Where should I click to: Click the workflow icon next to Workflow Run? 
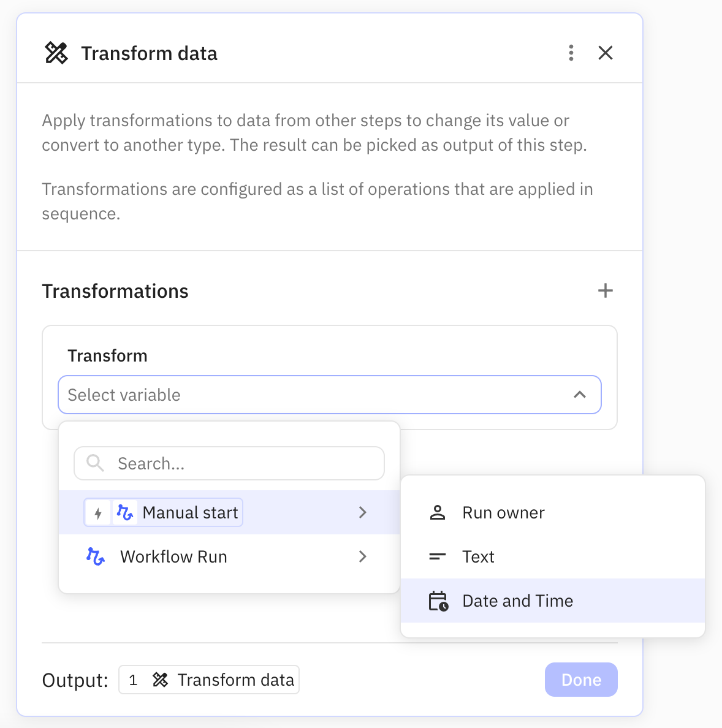point(95,556)
